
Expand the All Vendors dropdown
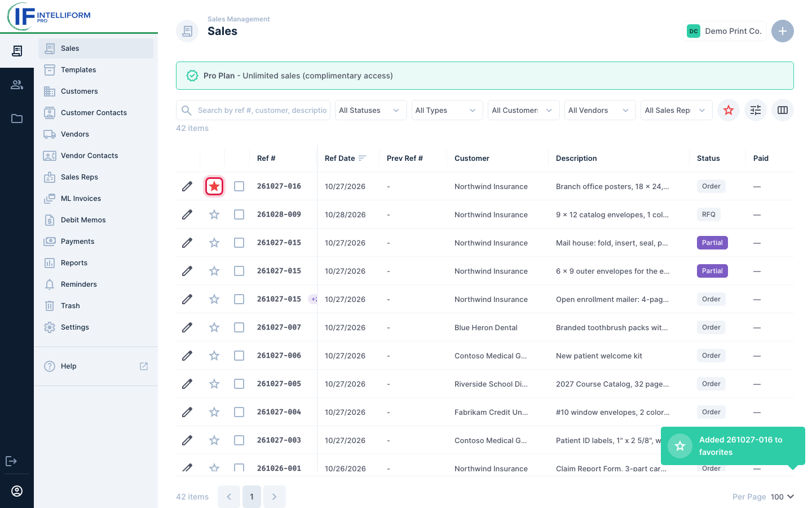tap(600, 110)
